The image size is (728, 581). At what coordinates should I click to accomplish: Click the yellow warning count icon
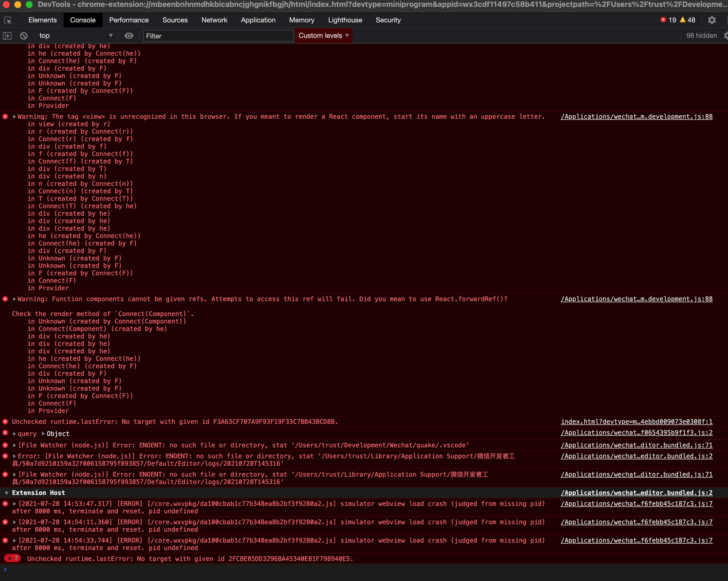pyautogui.click(x=683, y=20)
